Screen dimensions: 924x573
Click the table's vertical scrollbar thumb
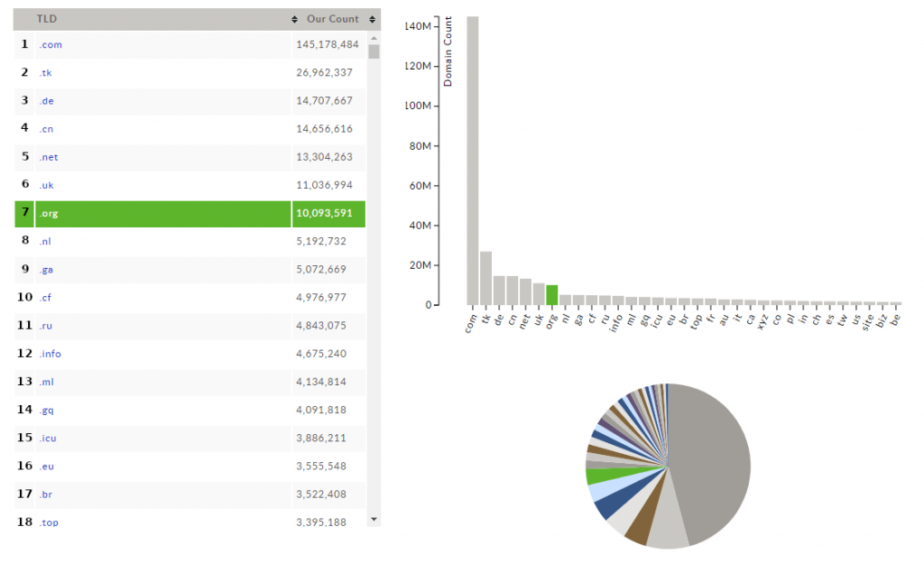point(374,51)
